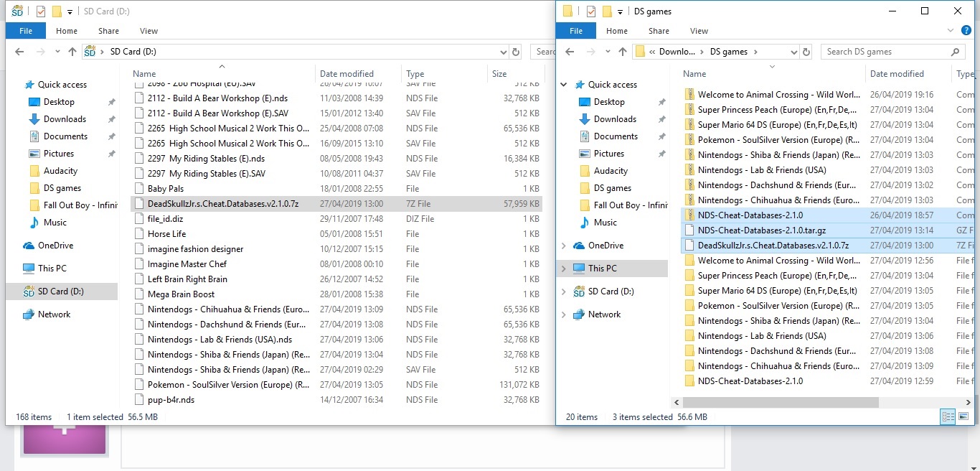980x471 pixels.
Task: Select Desktop in SD Card window sidebar
Action: pyautogui.click(x=59, y=102)
